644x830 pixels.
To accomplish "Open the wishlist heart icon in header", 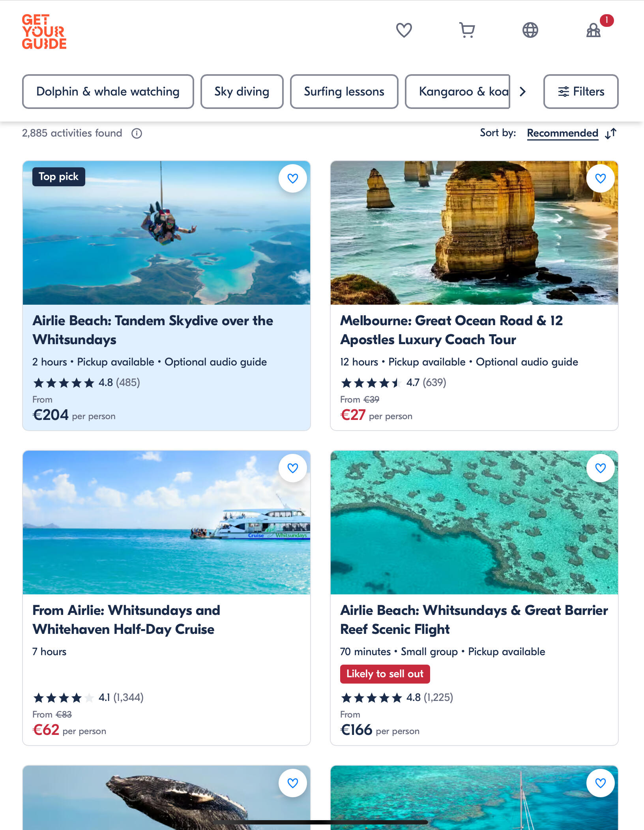I will click(x=404, y=30).
